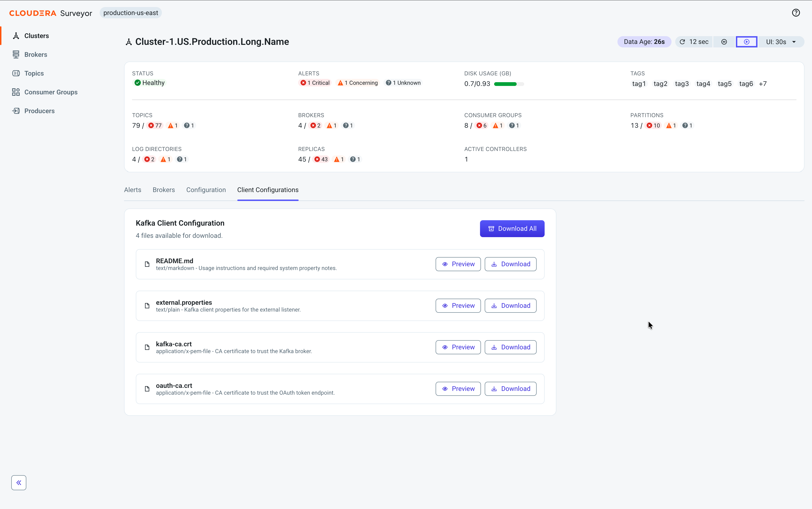Expand the +7 hidden tags
812x509 pixels.
click(x=762, y=84)
